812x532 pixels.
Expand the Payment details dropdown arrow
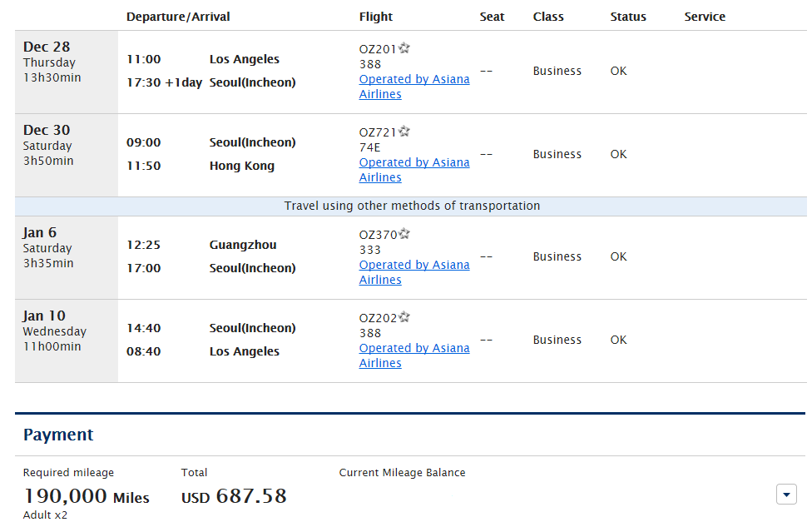(786, 494)
